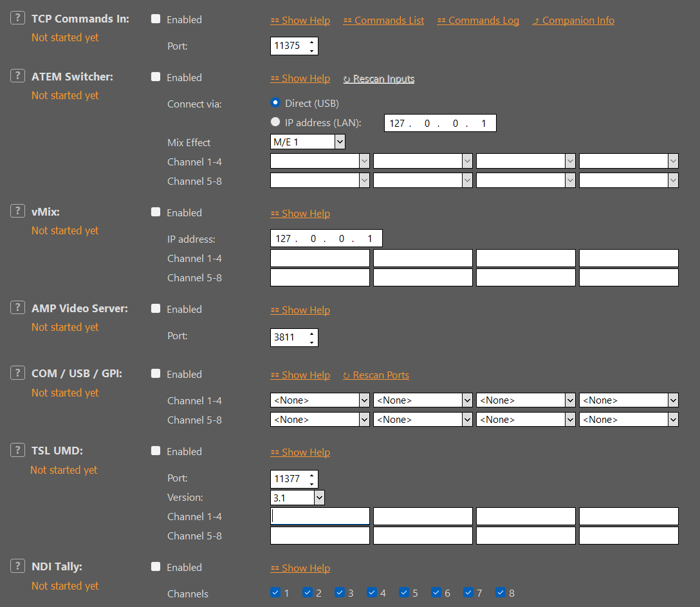Select Direct (USB) radio button
The width and height of the screenshot is (700, 607).
(275, 102)
